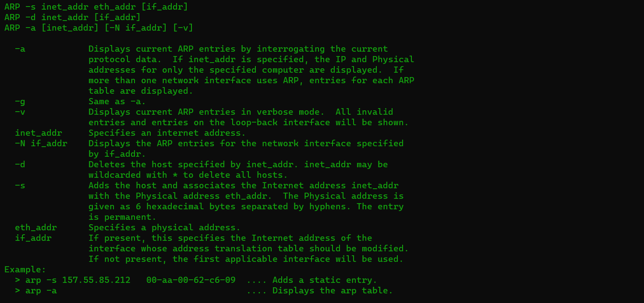Click the "> arp -a" example command
The height and width of the screenshot is (303, 644).
click(x=35, y=290)
